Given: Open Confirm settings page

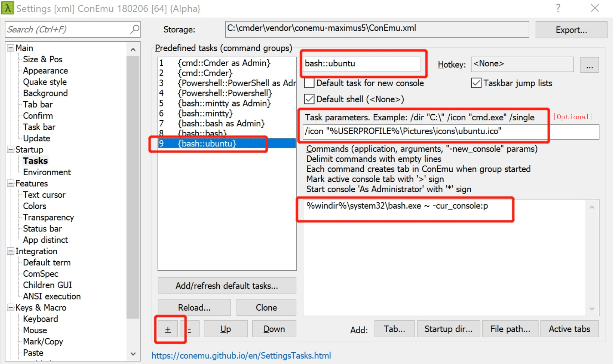Looking at the screenshot, I should click(38, 116).
